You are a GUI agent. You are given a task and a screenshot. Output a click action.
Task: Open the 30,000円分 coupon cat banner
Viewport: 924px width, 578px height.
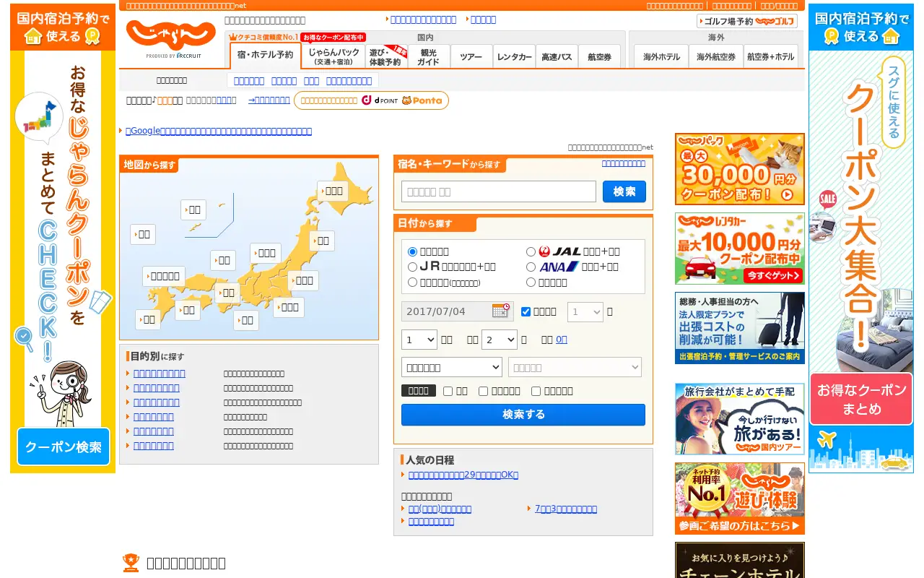[x=740, y=169]
